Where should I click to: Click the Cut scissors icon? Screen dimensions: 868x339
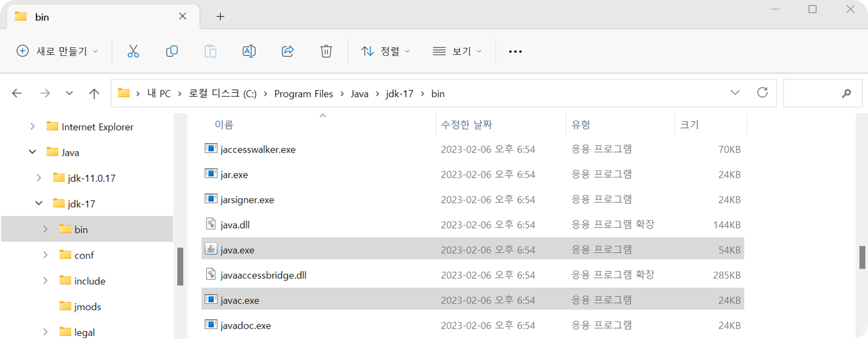click(x=133, y=51)
